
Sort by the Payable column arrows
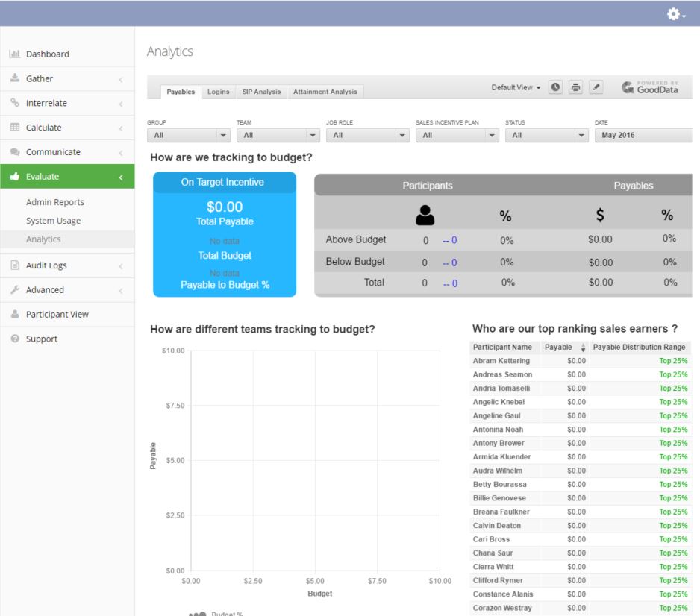click(583, 348)
